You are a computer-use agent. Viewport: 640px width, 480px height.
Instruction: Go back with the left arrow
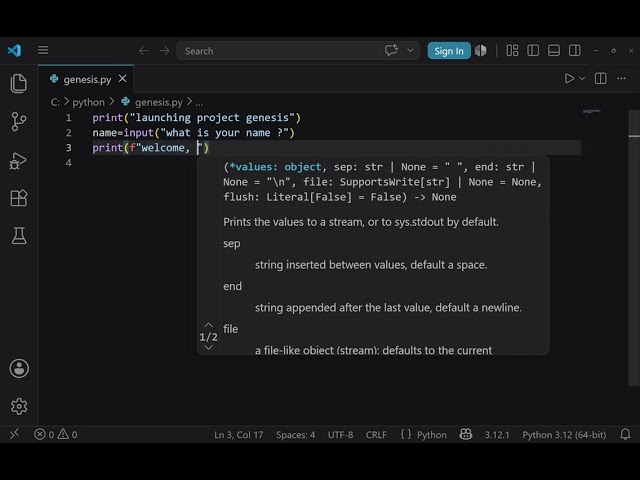click(143, 51)
